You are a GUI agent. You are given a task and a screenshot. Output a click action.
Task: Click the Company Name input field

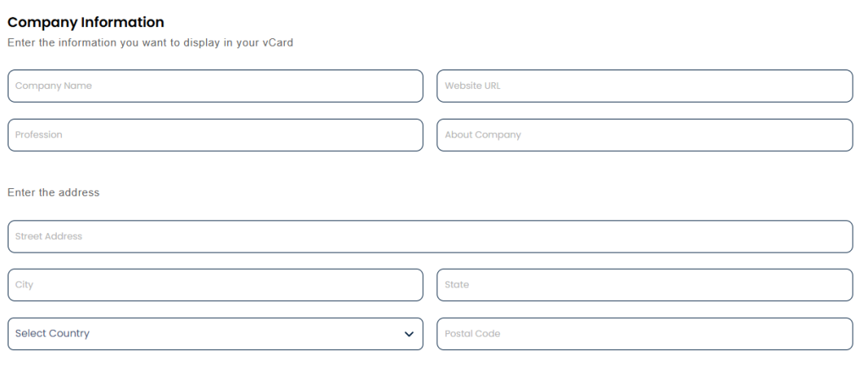coord(215,86)
